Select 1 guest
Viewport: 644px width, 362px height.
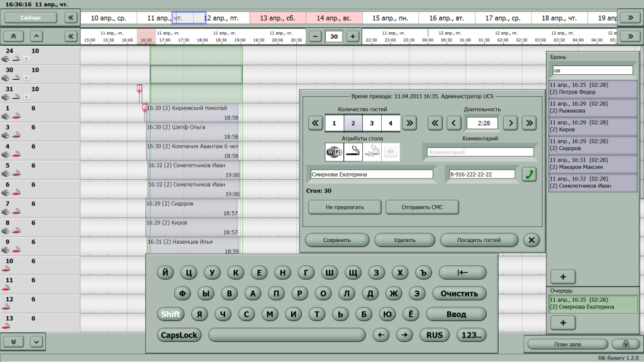334,123
